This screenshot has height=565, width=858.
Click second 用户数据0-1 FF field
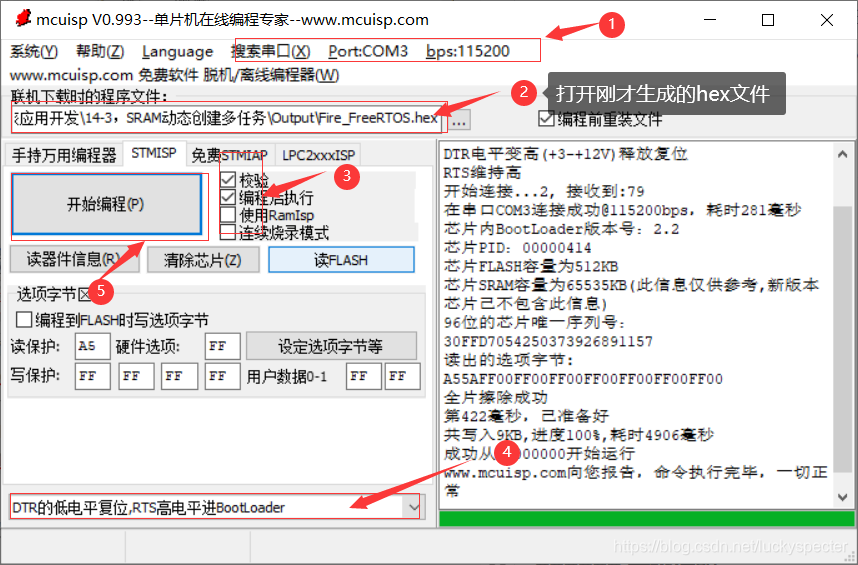pyautogui.click(x=402, y=376)
